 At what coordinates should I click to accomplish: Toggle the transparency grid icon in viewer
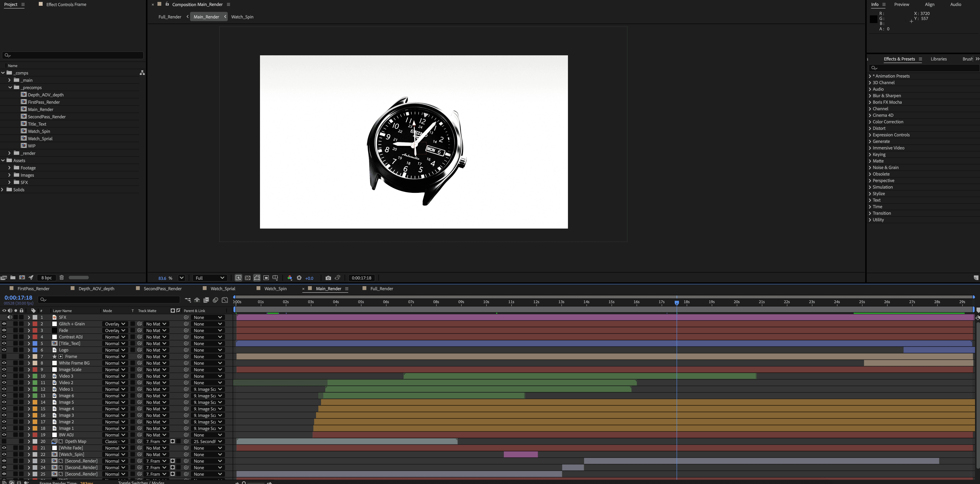coord(248,278)
